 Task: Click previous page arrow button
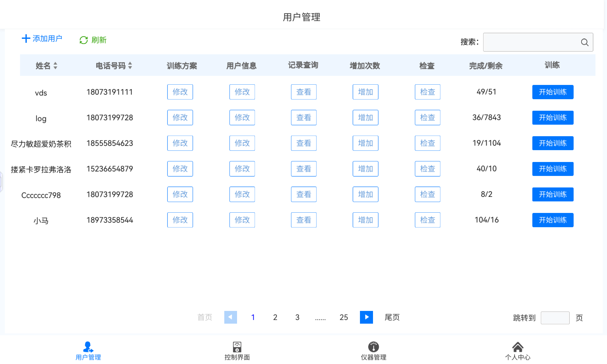(x=230, y=317)
